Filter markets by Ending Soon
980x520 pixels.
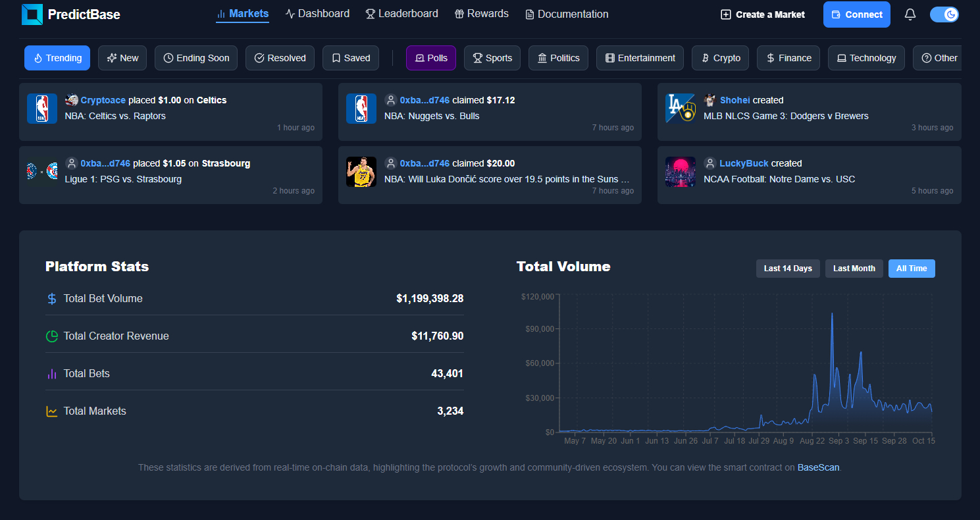(196, 58)
